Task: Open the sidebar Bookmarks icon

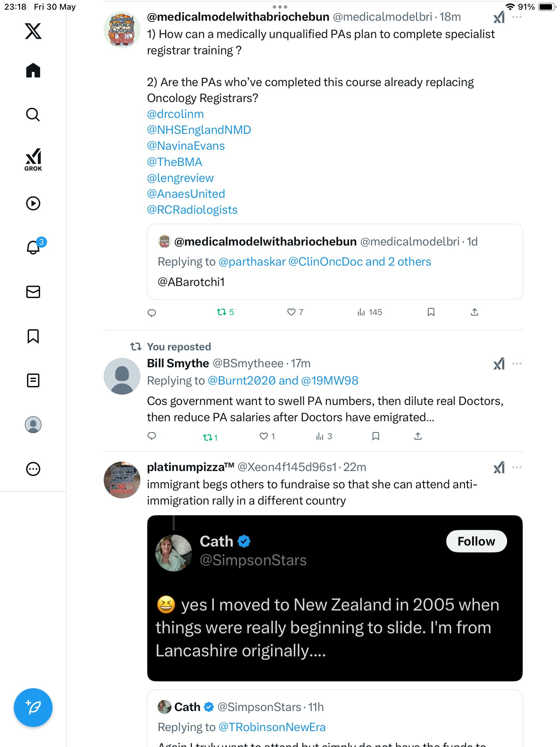Action: pos(33,336)
